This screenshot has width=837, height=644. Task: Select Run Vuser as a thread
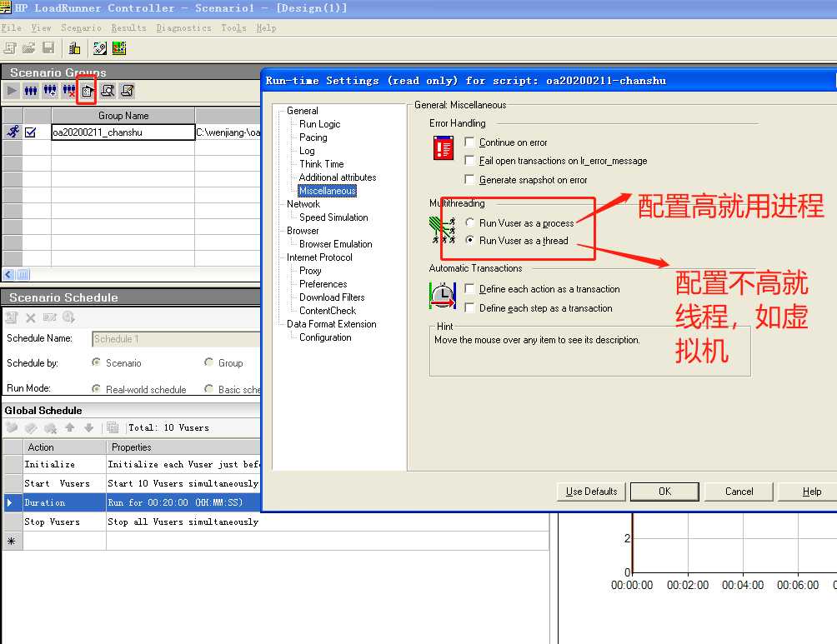click(469, 240)
